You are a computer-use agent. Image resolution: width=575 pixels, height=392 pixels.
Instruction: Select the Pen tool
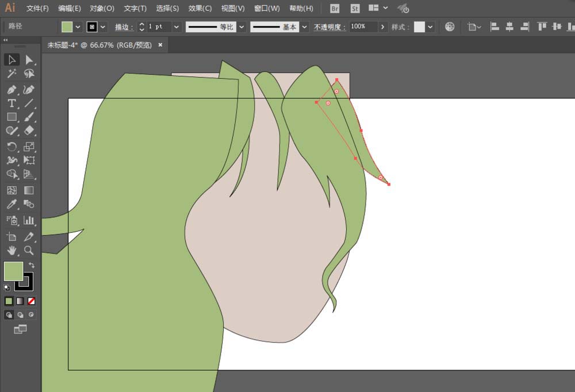[11, 90]
